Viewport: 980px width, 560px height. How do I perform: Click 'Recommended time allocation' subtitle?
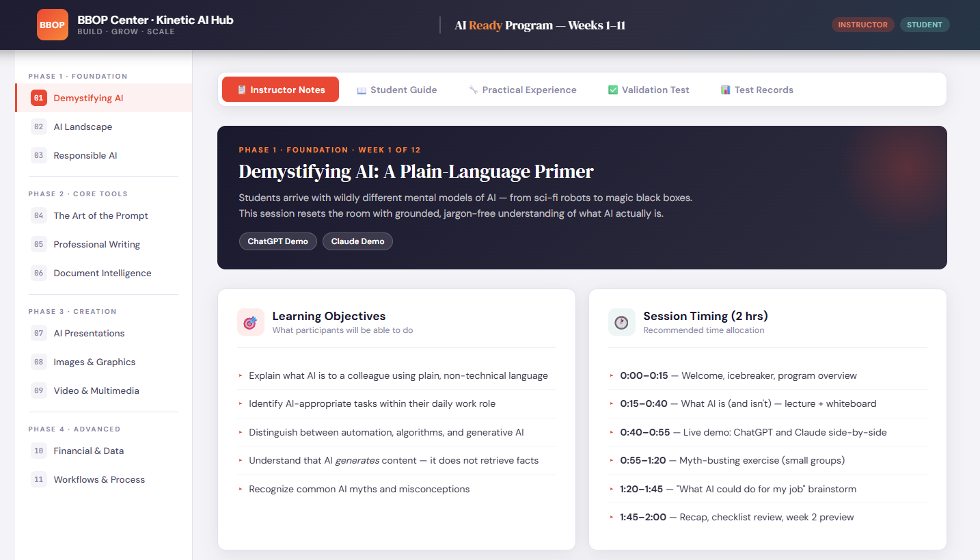[x=704, y=330]
